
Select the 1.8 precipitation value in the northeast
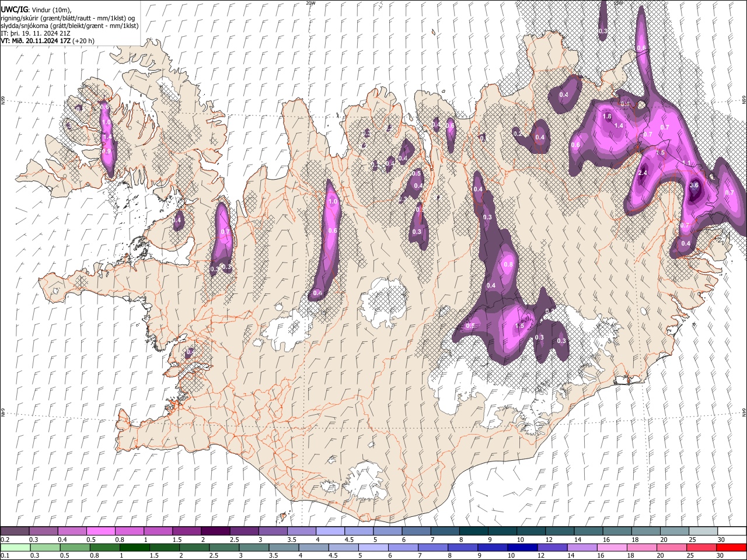click(x=607, y=117)
